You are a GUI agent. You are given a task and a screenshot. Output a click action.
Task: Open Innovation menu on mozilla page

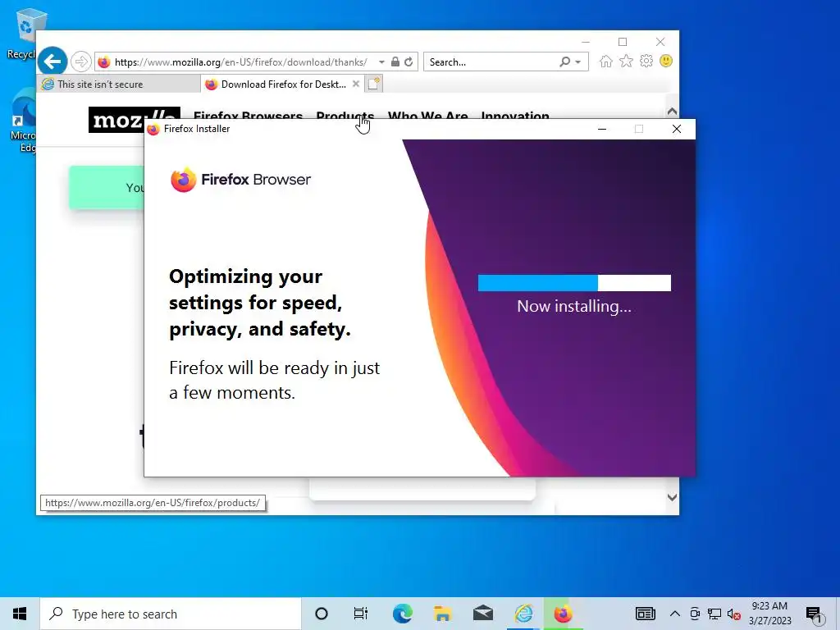tap(515, 115)
